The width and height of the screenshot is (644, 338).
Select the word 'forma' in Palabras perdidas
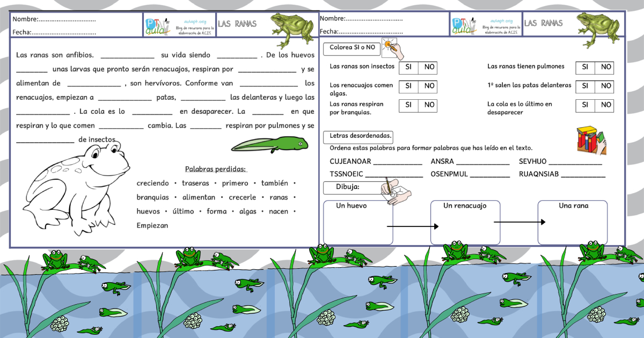[217, 211]
